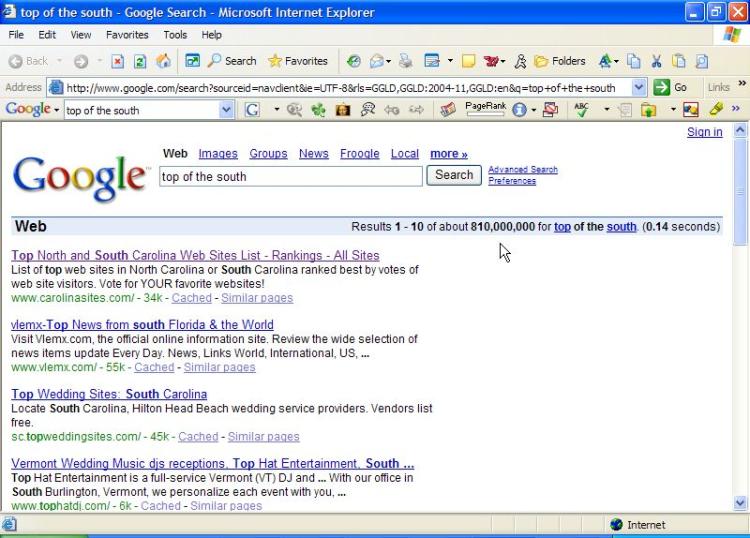The width and height of the screenshot is (750, 538).
Task: Open the History toolbar icon
Action: pyautogui.click(x=354, y=61)
